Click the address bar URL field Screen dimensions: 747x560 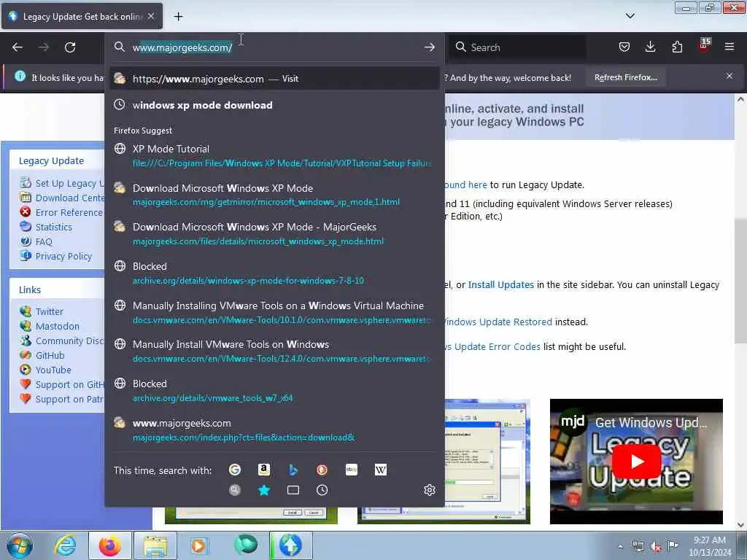275,47
